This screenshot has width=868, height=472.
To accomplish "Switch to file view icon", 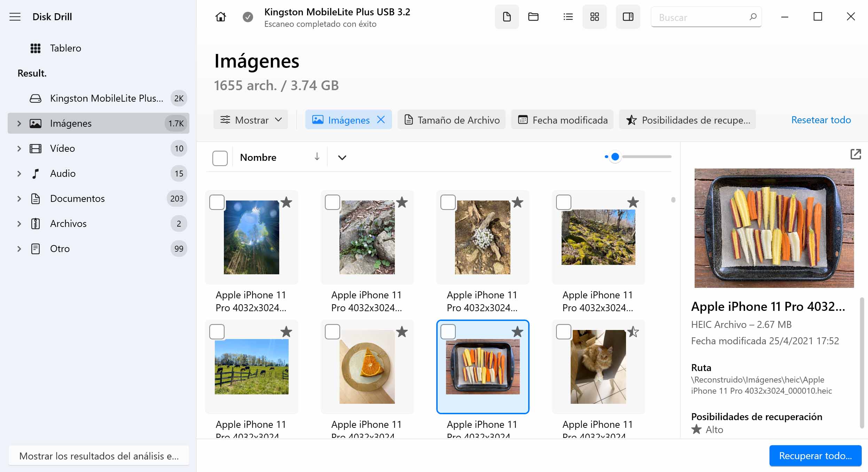I will pos(507,17).
